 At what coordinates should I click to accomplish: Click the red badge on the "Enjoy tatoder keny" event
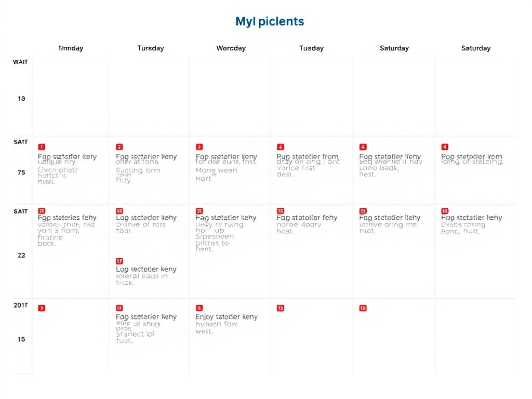click(x=198, y=308)
